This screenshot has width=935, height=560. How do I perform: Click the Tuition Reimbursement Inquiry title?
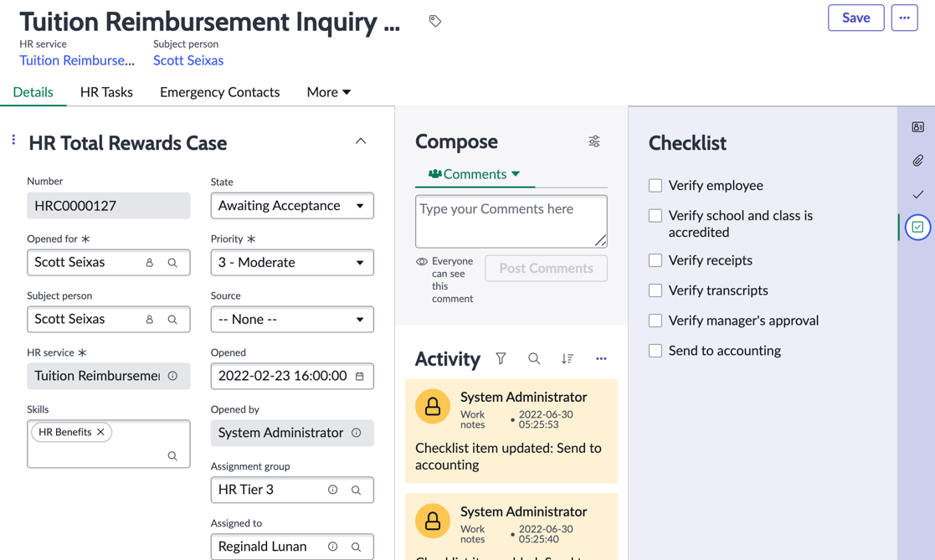210,22
